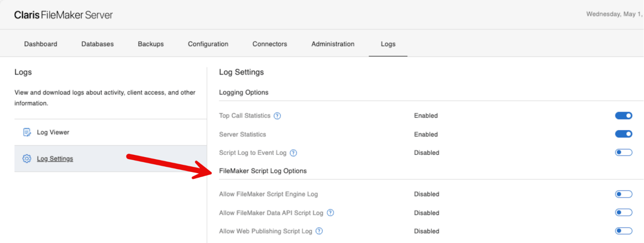
Task: Go to the Backups tab
Action: click(x=151, y=44)
